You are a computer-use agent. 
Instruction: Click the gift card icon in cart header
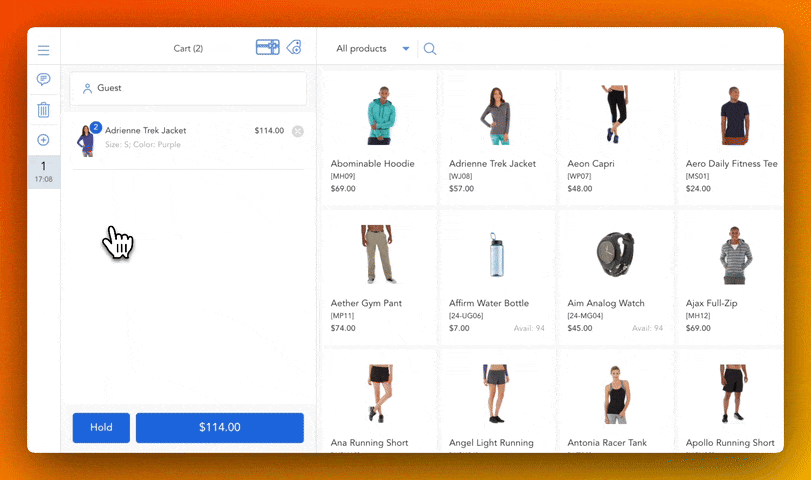267,47
